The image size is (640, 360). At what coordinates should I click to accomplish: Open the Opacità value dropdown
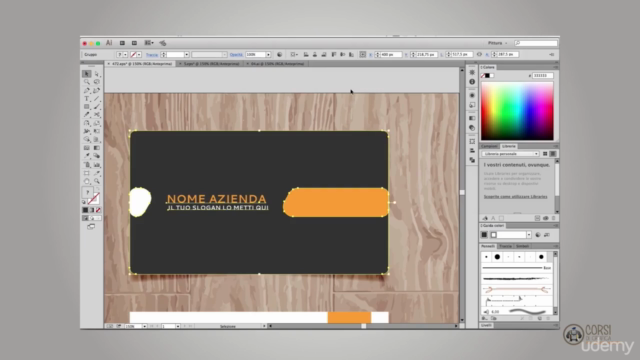tap(268, 54)
